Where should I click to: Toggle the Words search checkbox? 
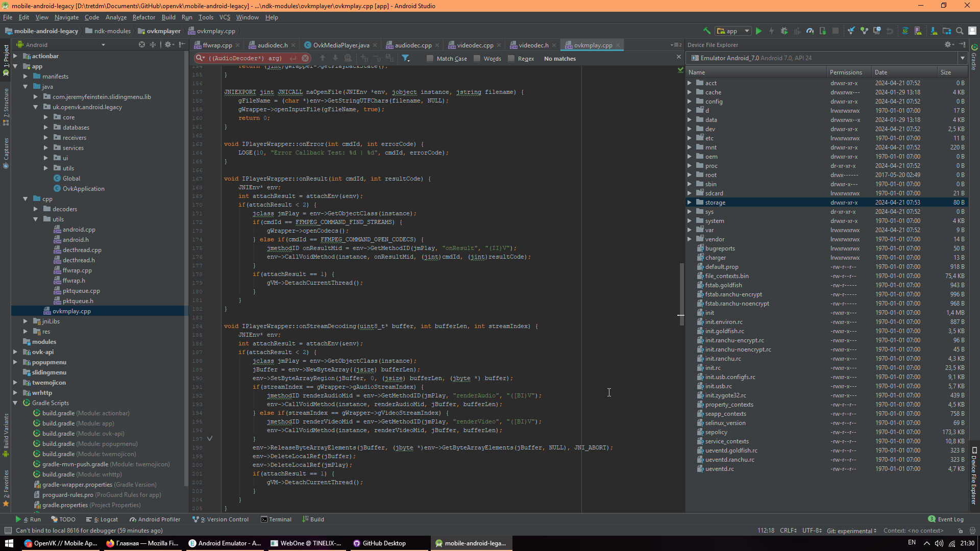477,59
